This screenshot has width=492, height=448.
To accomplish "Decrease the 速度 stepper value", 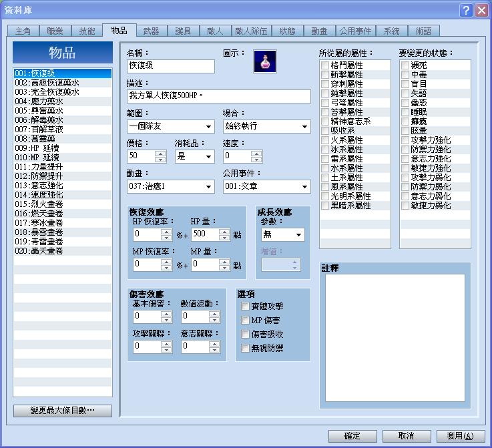I will pos(256,160).
